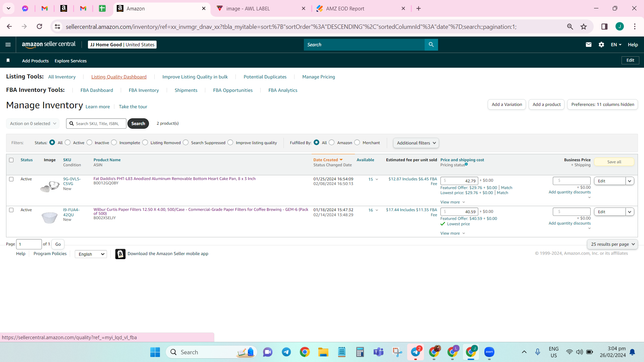Toggle the select-all checkbox in the table header
Image resolution: width=644 pixels, height=362 pixels.
click(11, 160)
